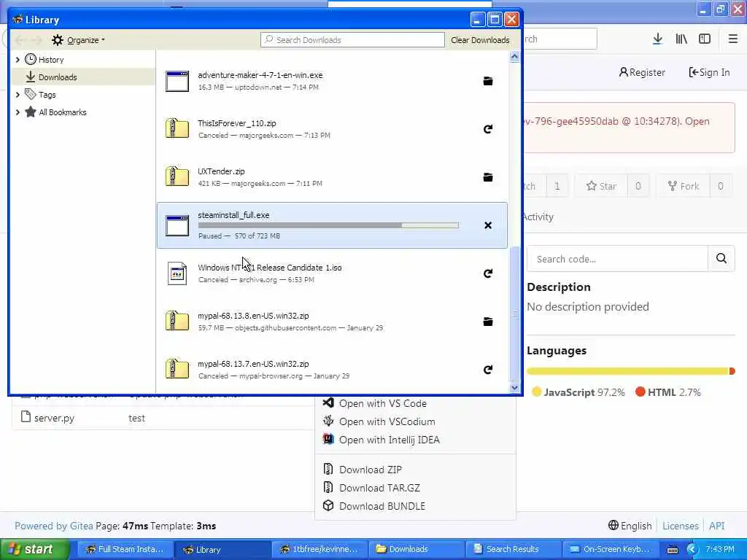This screenshot has height=560, width=747.
Task: Switch to Downloads folder taskbar button
Action: tap(417, 550)
